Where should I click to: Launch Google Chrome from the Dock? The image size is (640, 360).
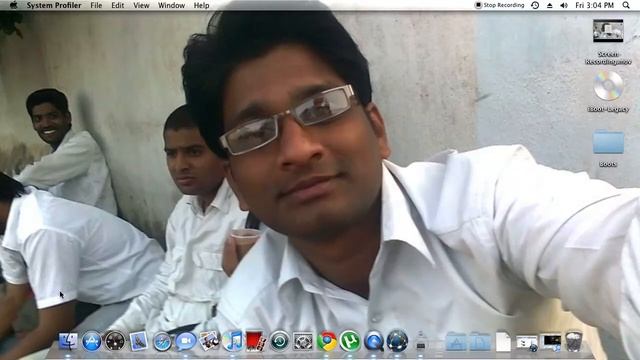point(327,341)
